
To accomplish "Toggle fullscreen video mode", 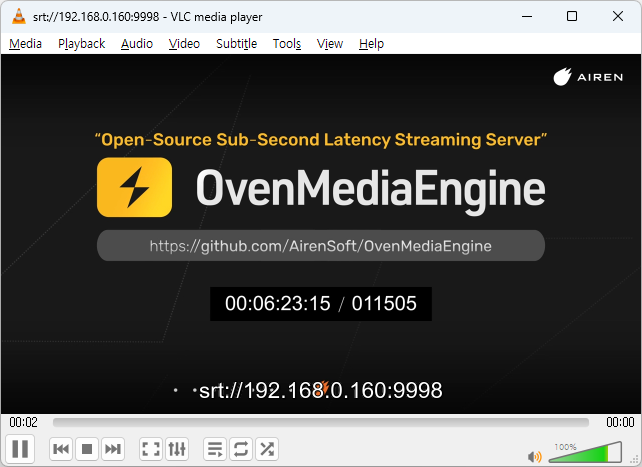I will 151,450.
